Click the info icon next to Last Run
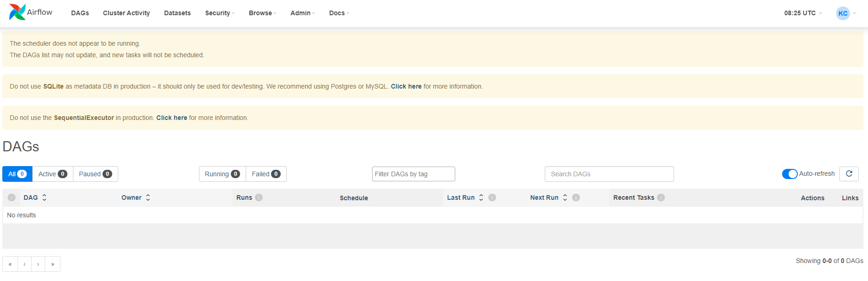The height and width of the screenshot is (281, 868). pyautogui.click(x=492, y=197)
